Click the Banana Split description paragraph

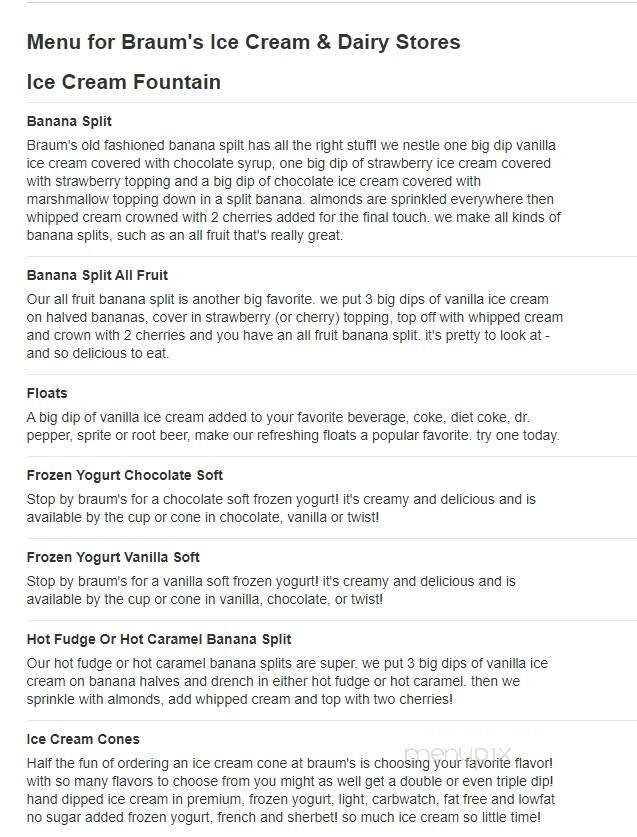tap(293, 190)
